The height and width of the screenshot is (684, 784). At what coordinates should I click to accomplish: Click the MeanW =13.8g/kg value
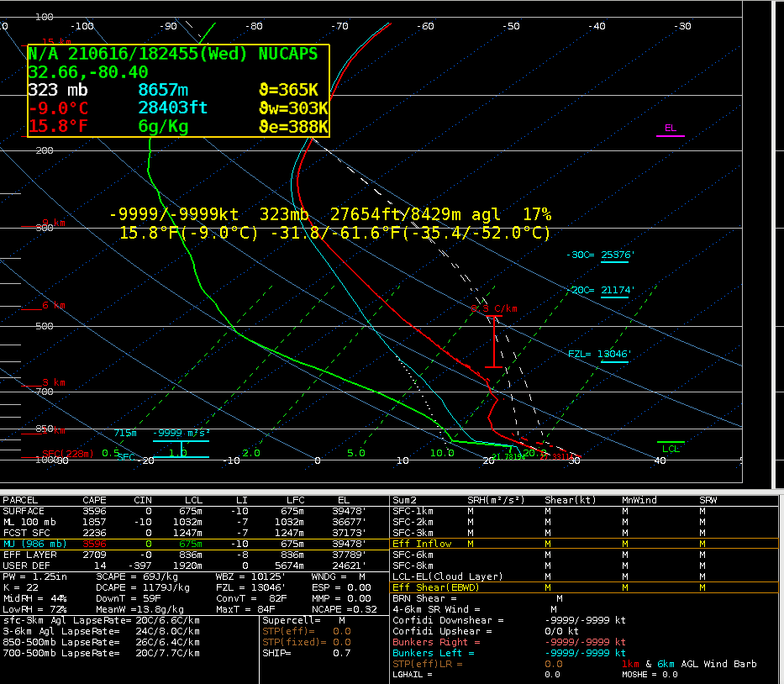(139, 609)
